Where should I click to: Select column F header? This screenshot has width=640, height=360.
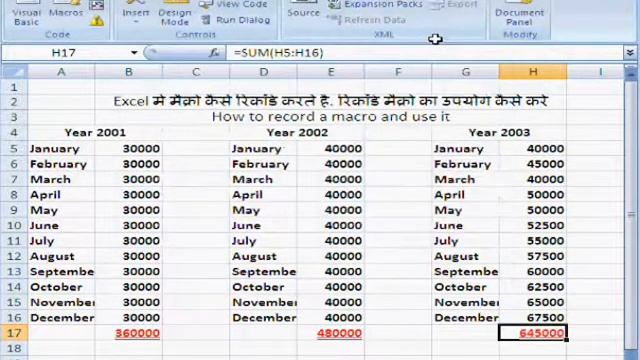pos(398,72)
